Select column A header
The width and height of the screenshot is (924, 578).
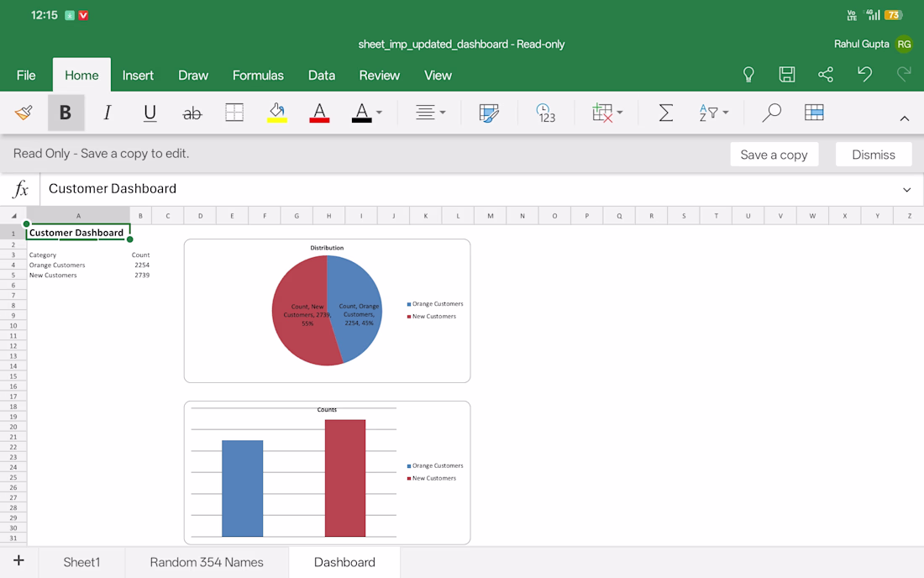click(78, 216)
